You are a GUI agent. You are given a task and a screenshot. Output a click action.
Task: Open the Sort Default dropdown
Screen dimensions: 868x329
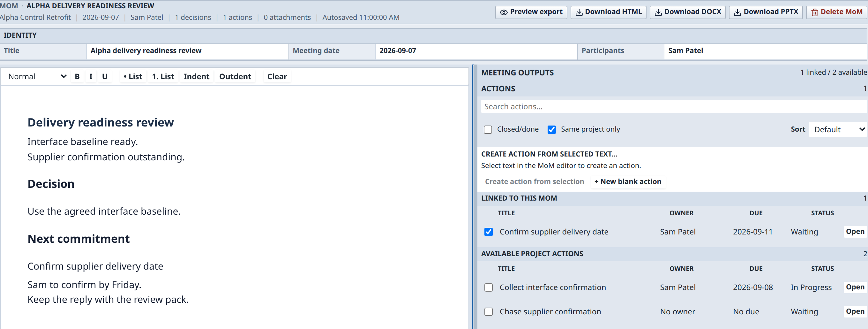pyautogui.click(x=837, y=130)
